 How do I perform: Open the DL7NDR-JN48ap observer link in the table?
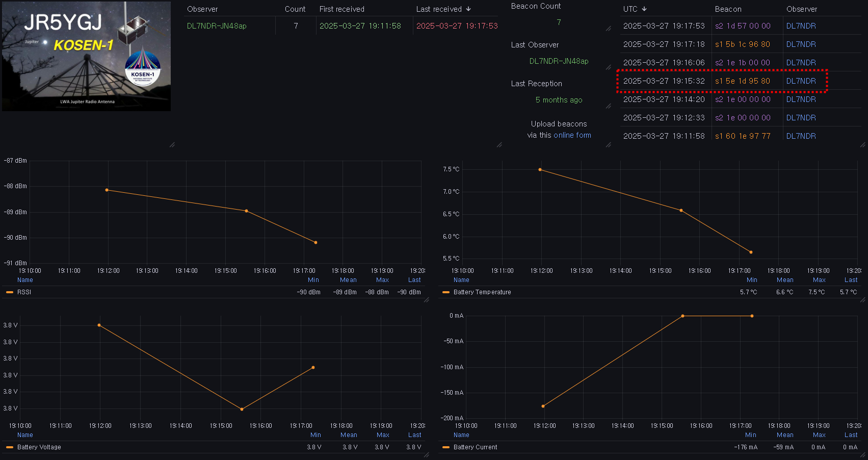click(217, 26)
